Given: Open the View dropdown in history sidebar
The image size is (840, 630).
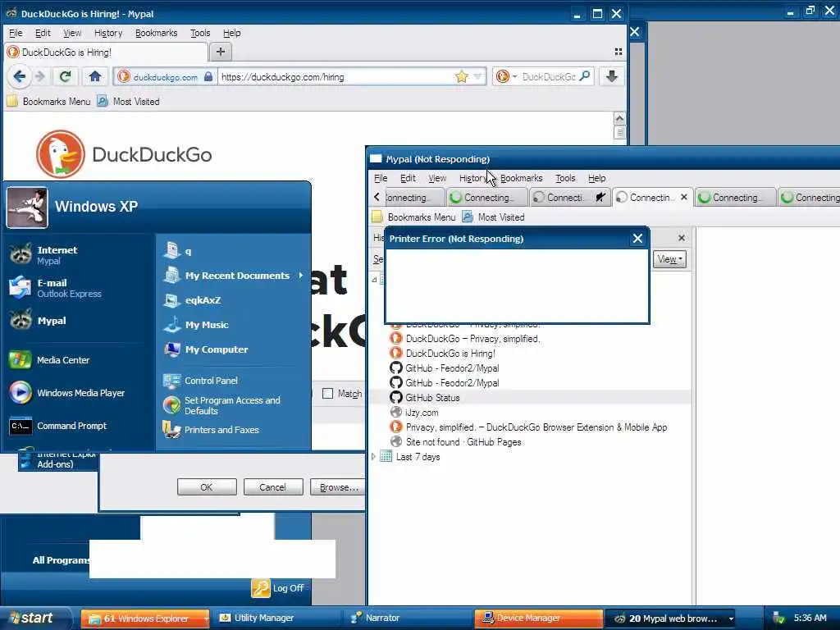Looking at the screenshot, I should pos(669,259).
